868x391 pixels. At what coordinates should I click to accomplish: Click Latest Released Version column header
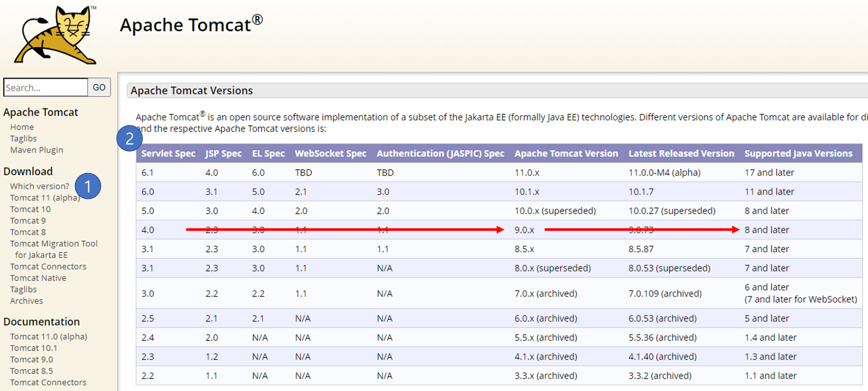(681, 153)
